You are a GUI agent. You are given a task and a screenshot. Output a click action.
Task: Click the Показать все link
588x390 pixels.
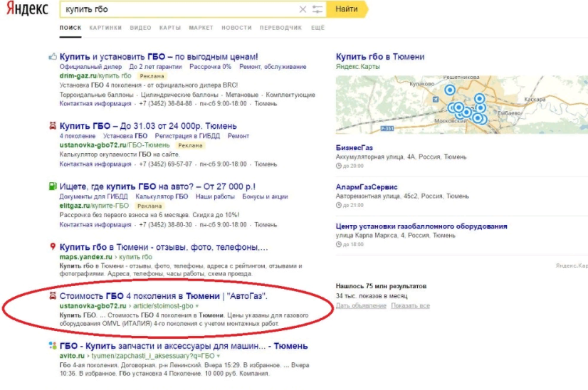pos(410,305)
